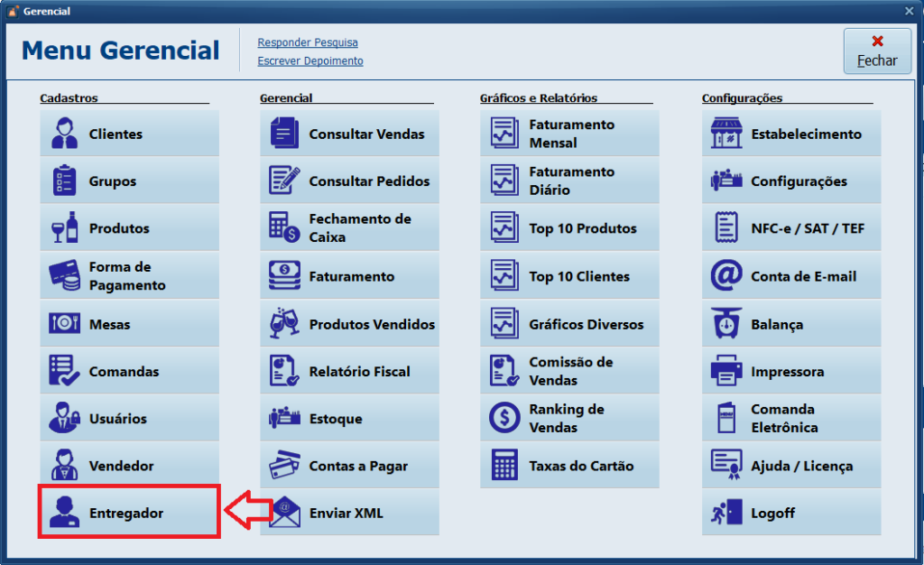Viewport: 924px width, 565px height.
Task: Open the Estabelecimento settings
Action: [791, 134]
